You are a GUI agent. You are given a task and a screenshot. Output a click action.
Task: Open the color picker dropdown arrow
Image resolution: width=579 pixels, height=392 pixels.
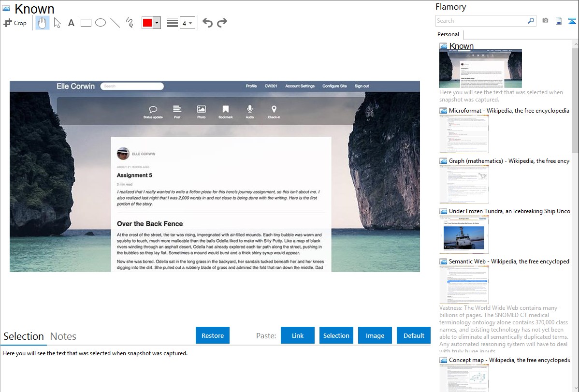(x=157, y=23)
